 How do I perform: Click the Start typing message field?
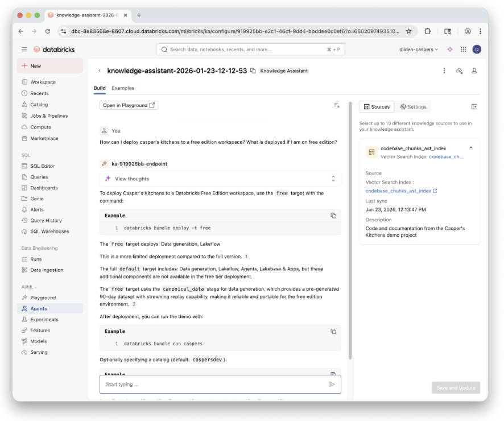pyautogui.click(x=213, y=385)
